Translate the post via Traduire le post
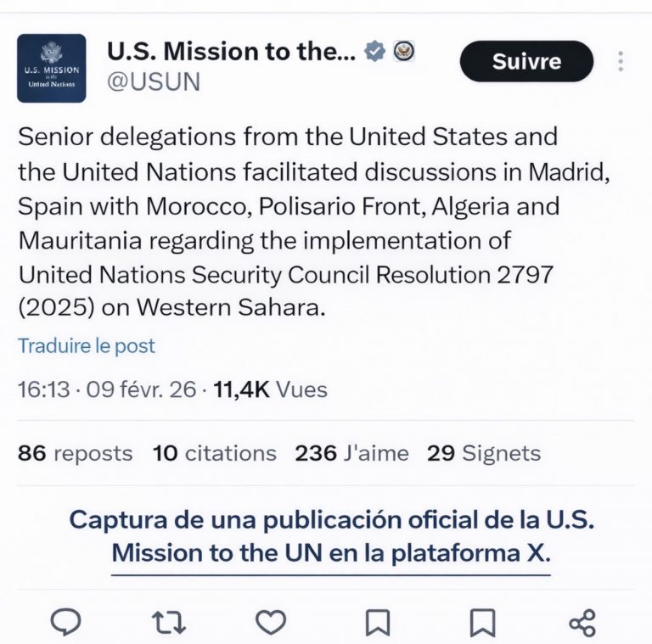 click(87, 346)
